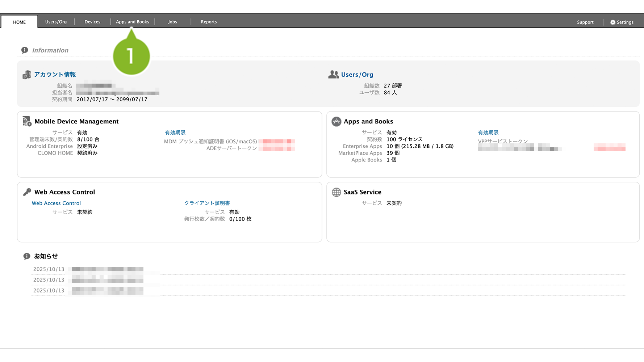Image resolution: width=644 pixels, height=362 pixels.
Task: Click the Users/Org people icon
Action: click(x=333, y=75)
